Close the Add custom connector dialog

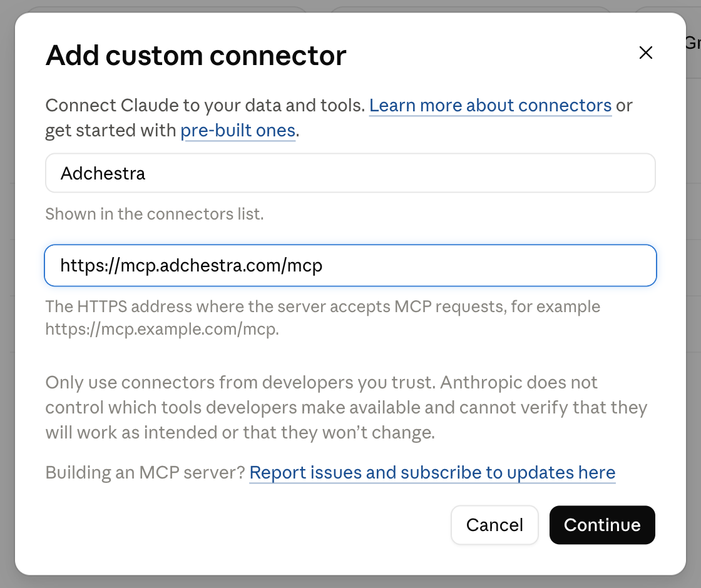point(645,53)
